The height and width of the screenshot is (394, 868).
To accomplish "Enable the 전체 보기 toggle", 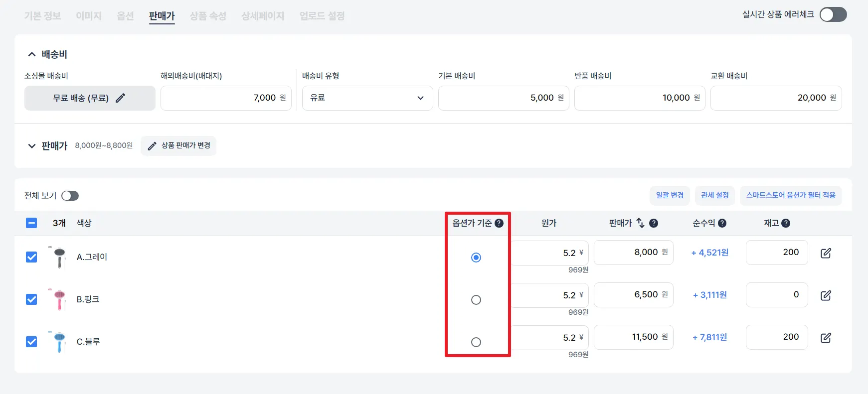I will coord(70,196).
